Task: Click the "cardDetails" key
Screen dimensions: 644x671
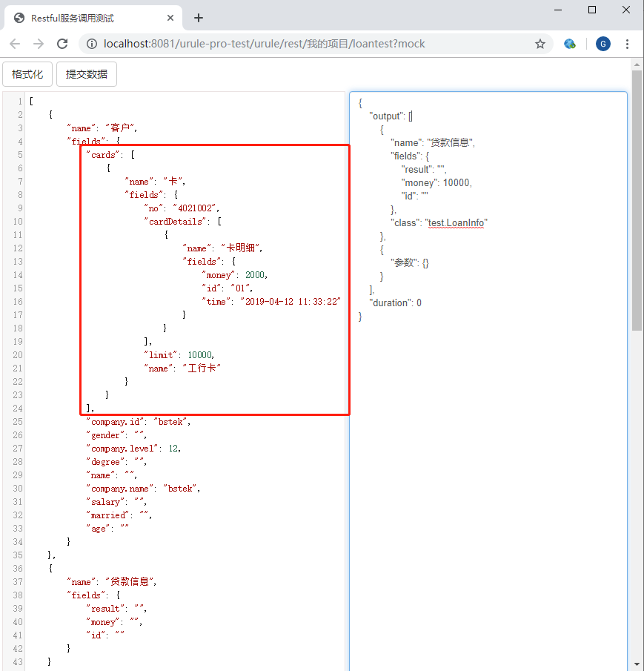Action: pyautogui.click(x=176, y=222)
